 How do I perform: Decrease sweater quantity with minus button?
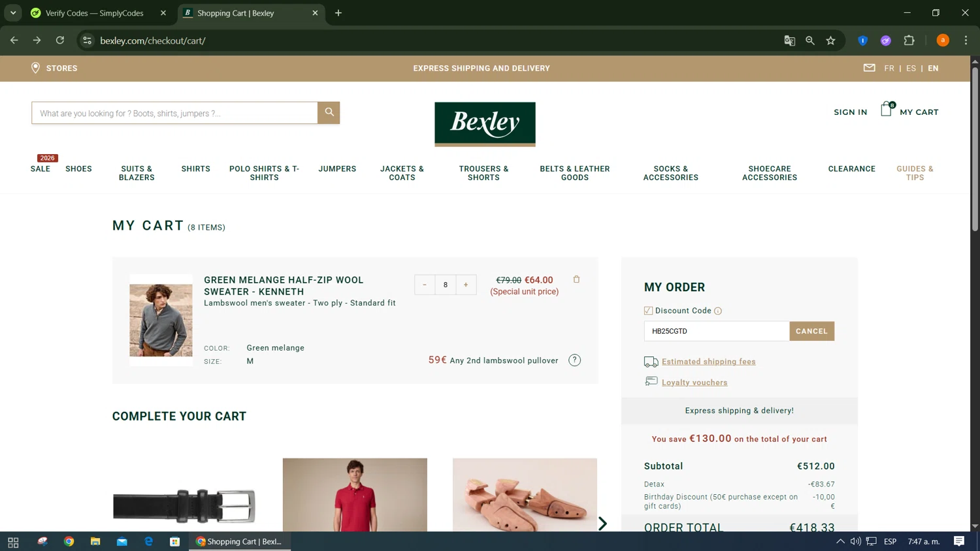[x=425, y=285]
